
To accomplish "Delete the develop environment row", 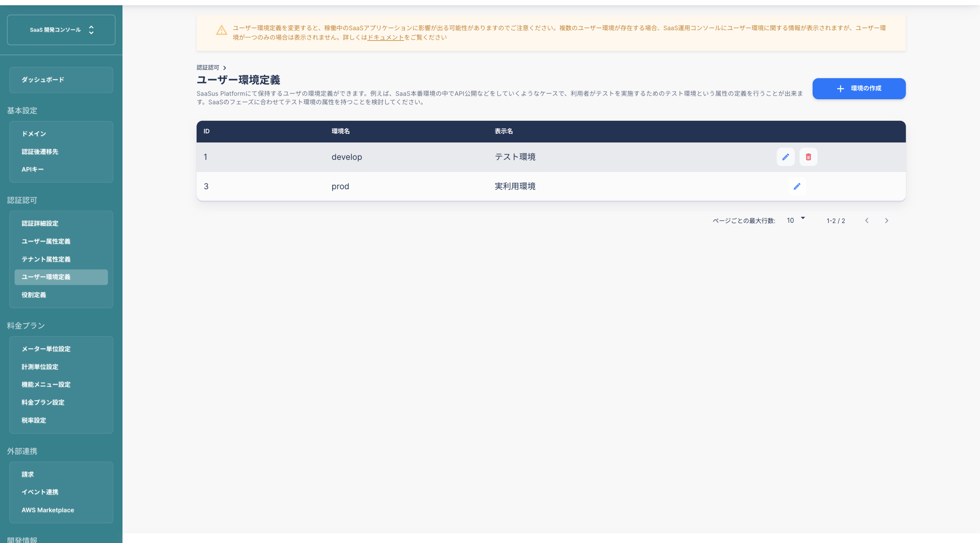I will [x=808, y=157].
